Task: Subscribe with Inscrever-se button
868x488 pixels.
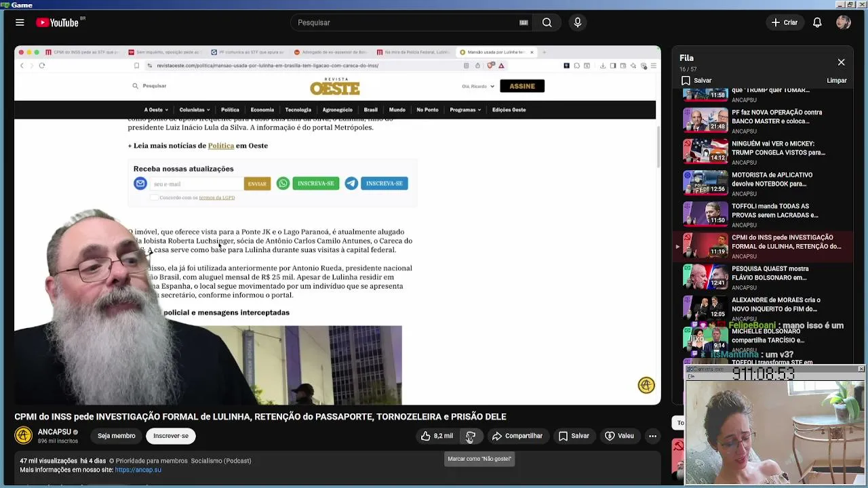Action: tap(171, 436)
